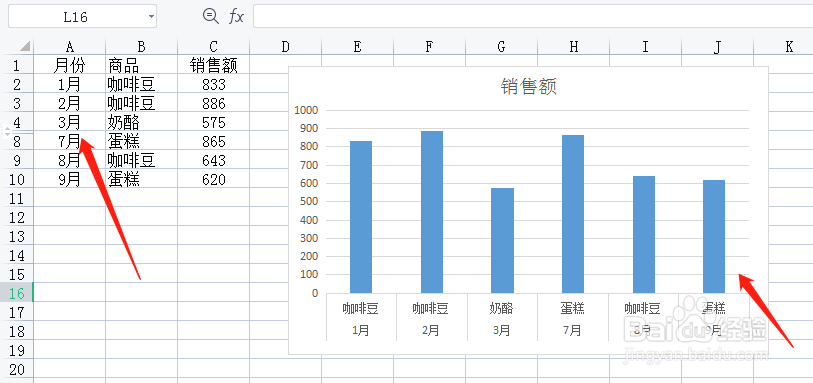Click the chart bar for 3月 奶酪

[502, 240]
